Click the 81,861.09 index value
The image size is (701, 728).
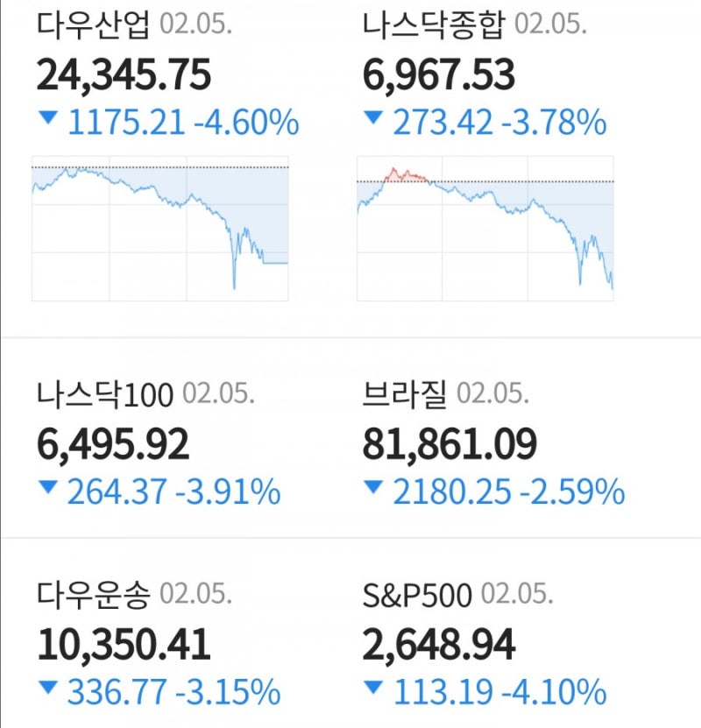click(450, 445)
